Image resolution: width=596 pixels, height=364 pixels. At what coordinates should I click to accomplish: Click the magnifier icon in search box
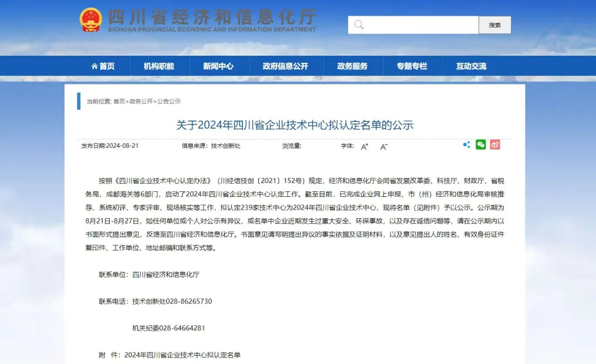click(359, 25)
